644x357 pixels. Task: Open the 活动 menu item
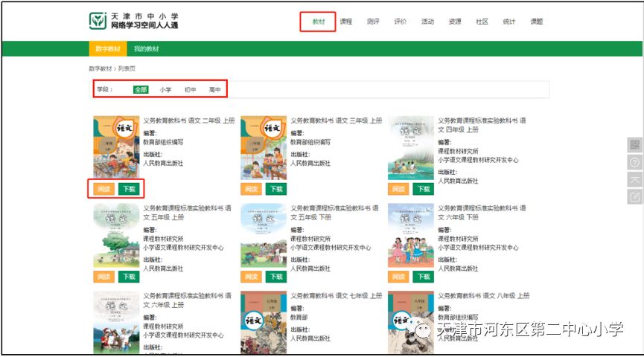pos(427,22)
